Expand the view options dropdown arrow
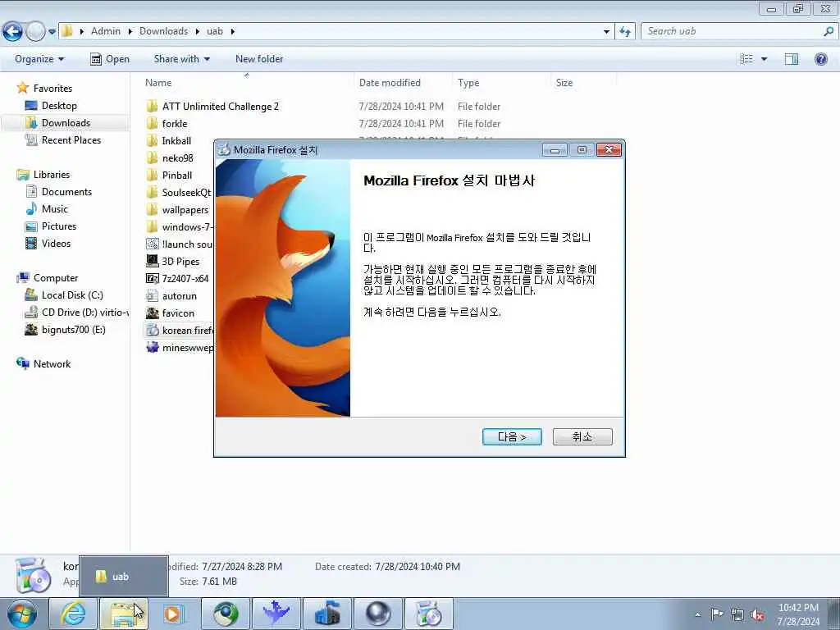Viewport: 840px width, 630px height. 765,59
